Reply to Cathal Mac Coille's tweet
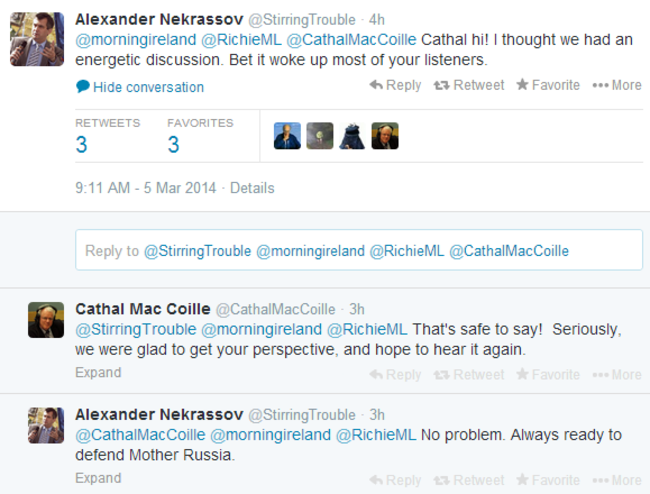 pyautogui.click(x=395, y=375)
